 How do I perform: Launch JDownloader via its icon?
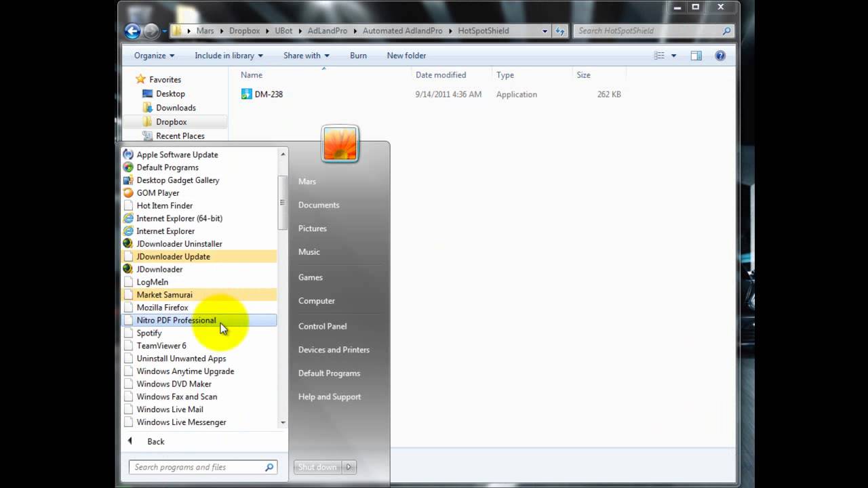point(128,269)
